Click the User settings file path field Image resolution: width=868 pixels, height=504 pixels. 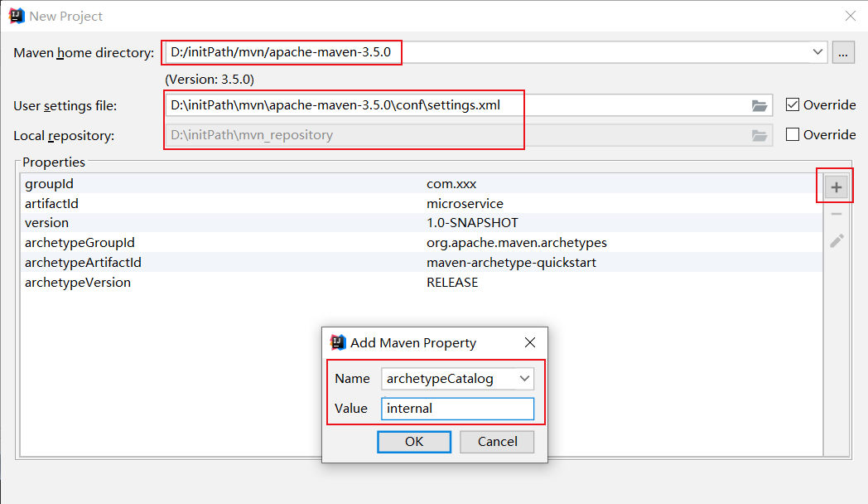click(x=468, y=105)
